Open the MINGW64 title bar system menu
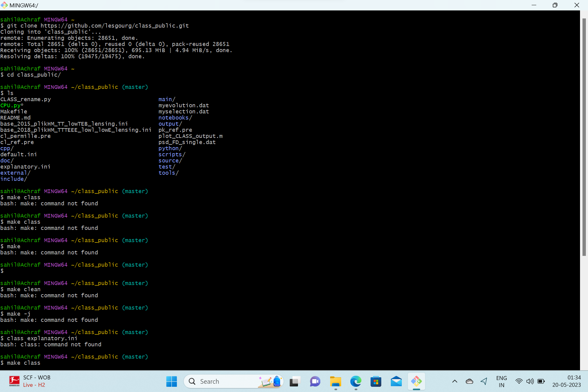The height and width of the screenshot is (392, 588). click(x=4, y=5)
